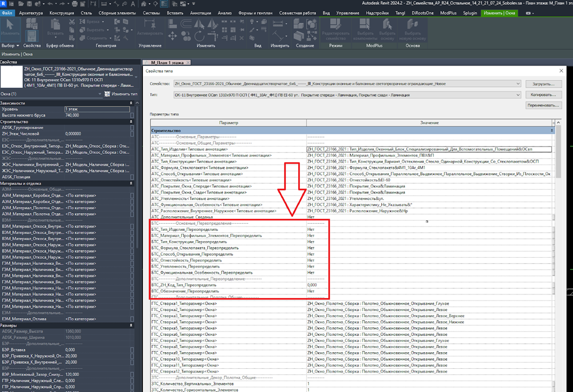This screenshot has width=573, height=392.
Task: Select Mirror Draw Axis tool
Action: pos(213,24)
